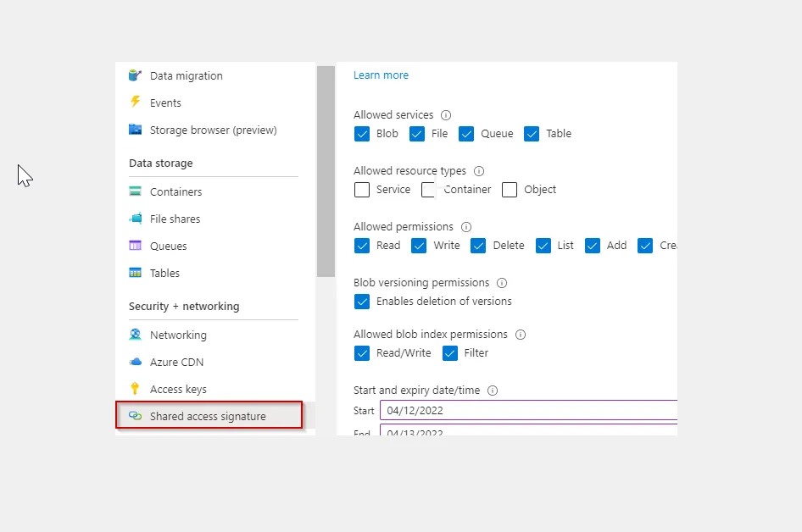The image size is (802, 532).
Task: Click the Tables icon
Action: tap(136, 273)
